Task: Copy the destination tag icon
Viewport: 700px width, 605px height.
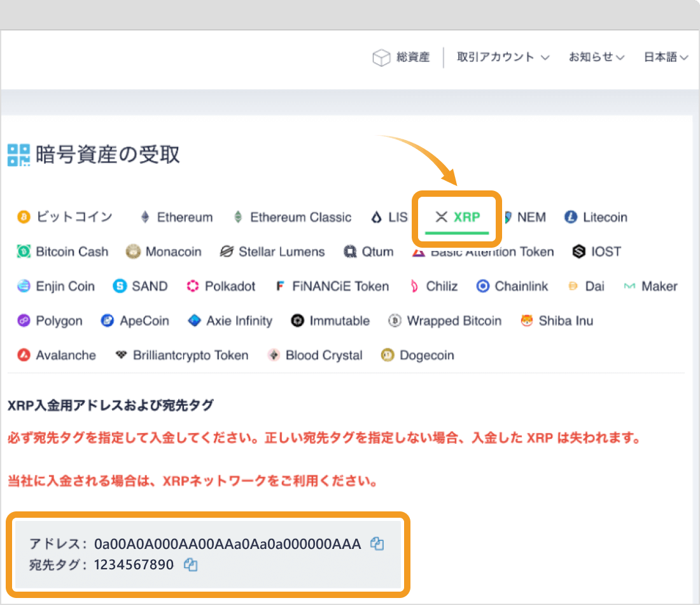Action: (190, 565)
